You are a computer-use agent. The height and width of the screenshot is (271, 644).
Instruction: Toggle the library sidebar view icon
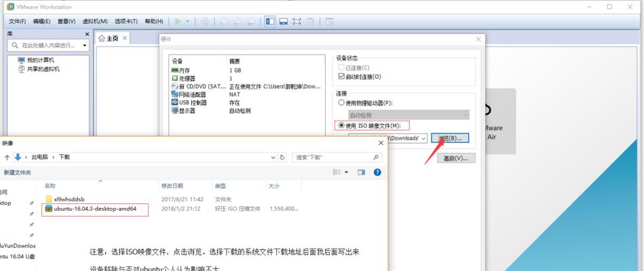[270, 21]
